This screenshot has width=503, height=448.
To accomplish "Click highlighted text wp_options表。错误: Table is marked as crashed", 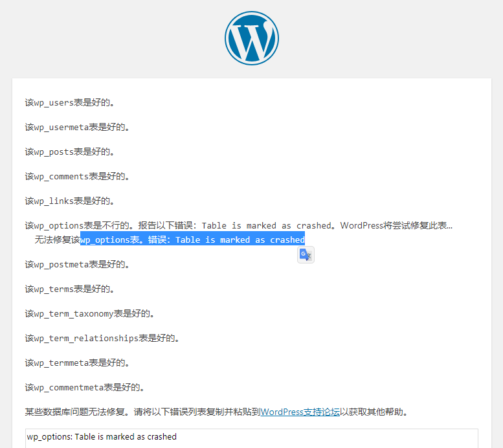I will 192,240.
